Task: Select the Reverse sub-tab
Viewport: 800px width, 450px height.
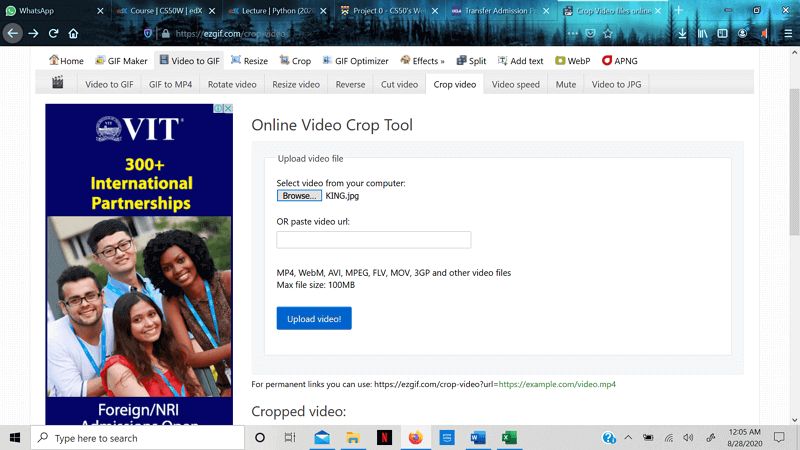Action: [350, 85]
